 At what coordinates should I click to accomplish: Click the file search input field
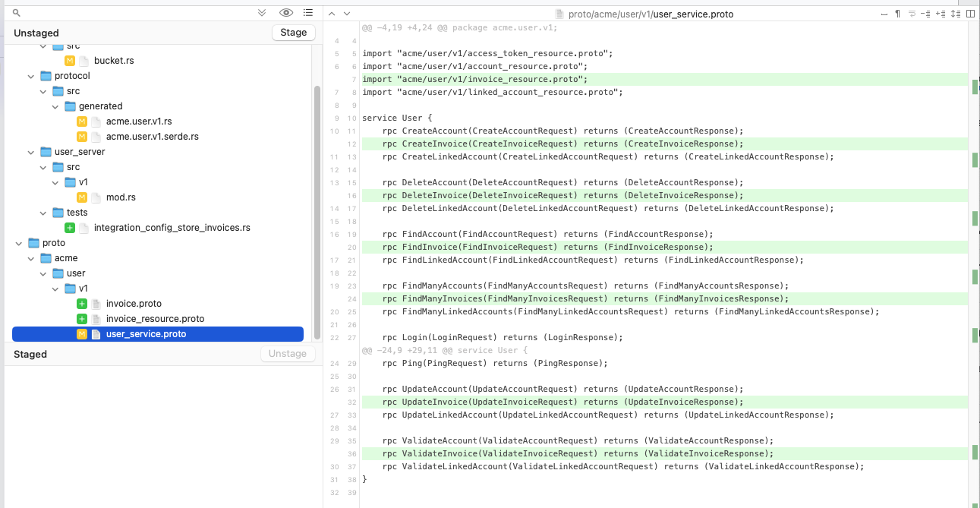click(x=137, y=13)
